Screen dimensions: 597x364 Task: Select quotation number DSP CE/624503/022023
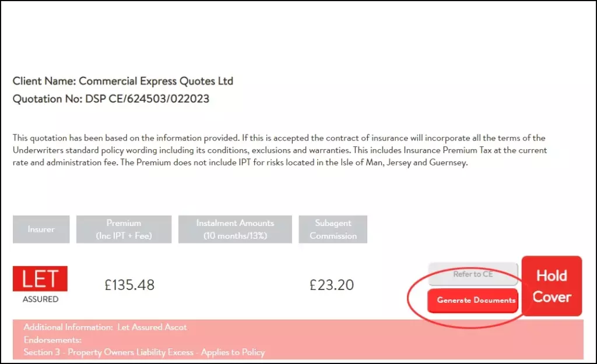tap(148, 99)
